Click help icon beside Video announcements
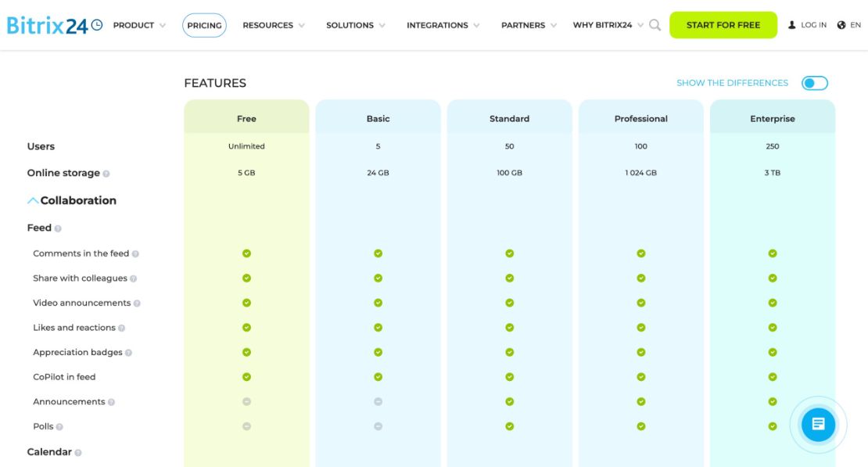Image resolution: width=868 pixels, height=467 pixels. pyautogui.click(x=137, y=304)
